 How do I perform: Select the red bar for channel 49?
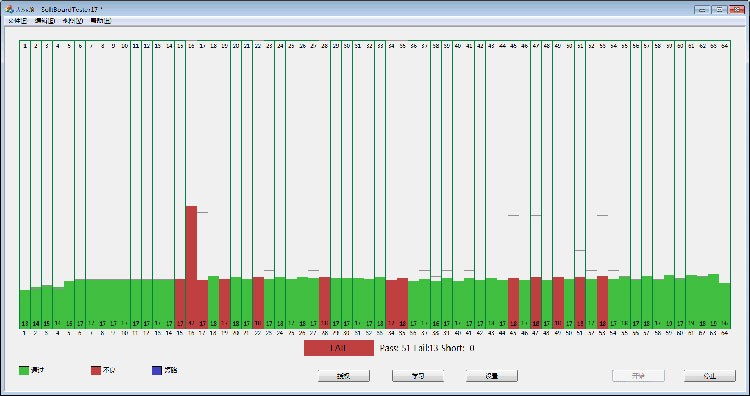pyautogui.click(x=558, y=303)
